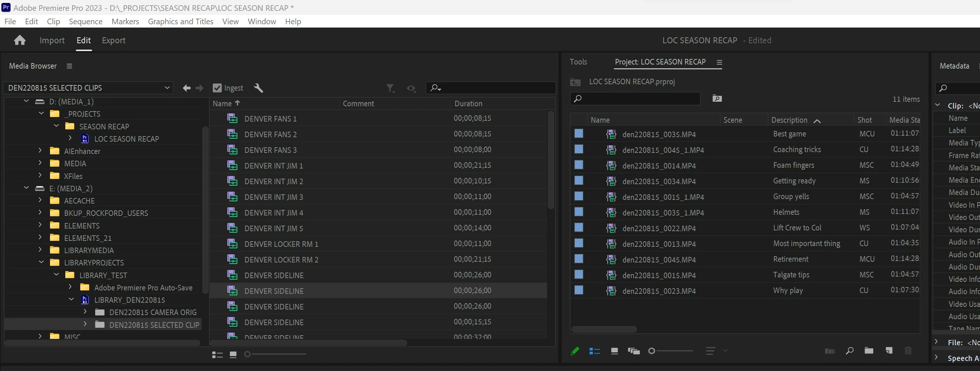Open the File menu
This screenshot has height=371, width=980.
(10, 22)
